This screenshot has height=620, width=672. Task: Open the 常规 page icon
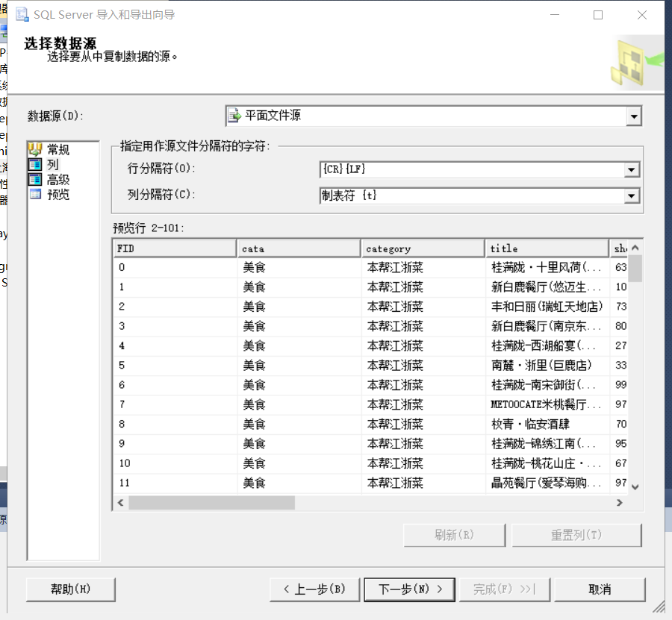click(x=35, y=149)
